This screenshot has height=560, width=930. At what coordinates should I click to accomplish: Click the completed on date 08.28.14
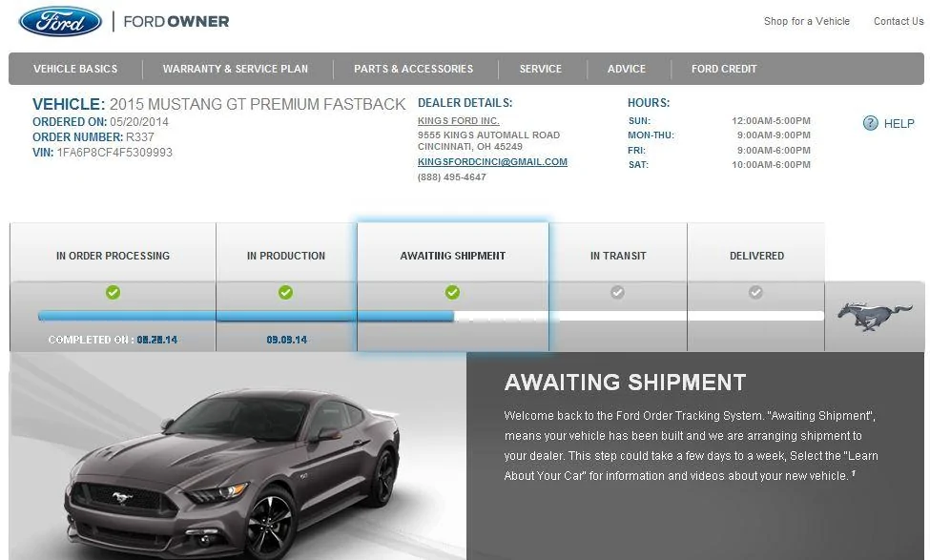(x=157, y=340)
